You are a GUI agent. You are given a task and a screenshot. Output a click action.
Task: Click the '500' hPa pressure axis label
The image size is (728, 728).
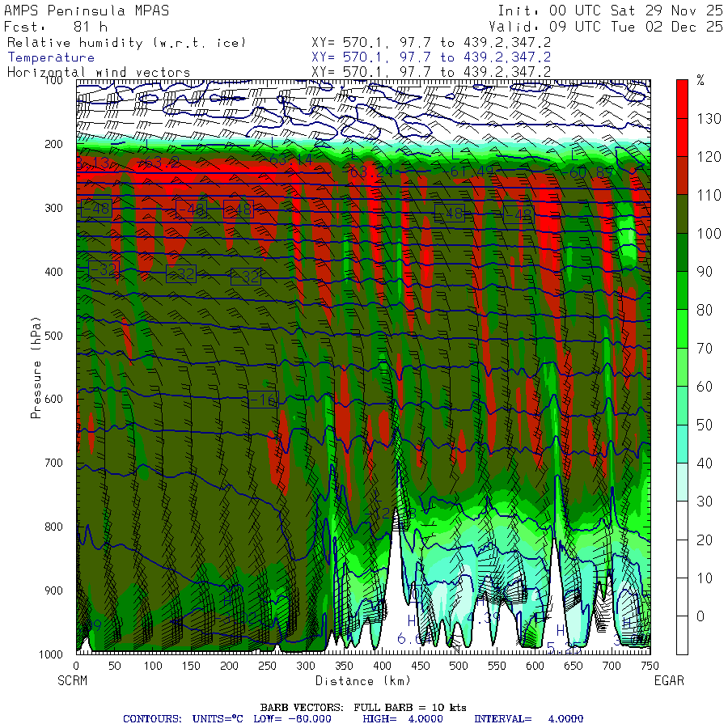click(x=53, y=336)
